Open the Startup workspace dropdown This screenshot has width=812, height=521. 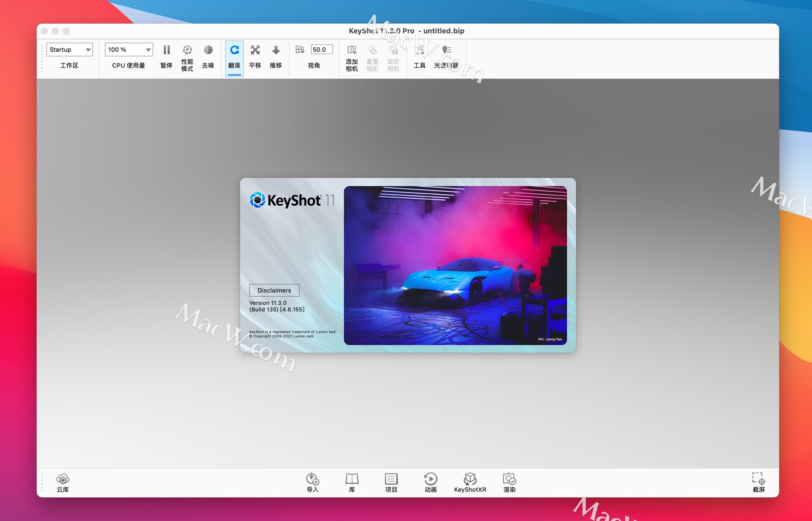pos(69,50)
